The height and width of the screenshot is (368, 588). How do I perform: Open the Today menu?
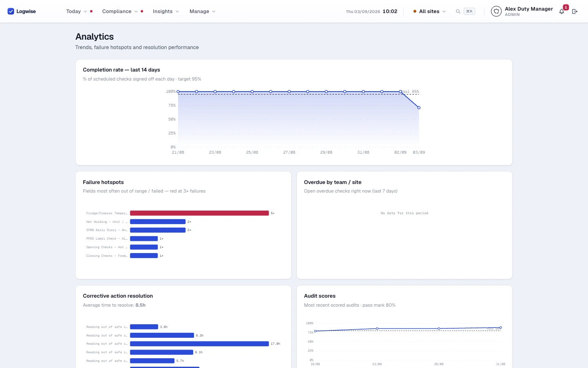[77, 11]
